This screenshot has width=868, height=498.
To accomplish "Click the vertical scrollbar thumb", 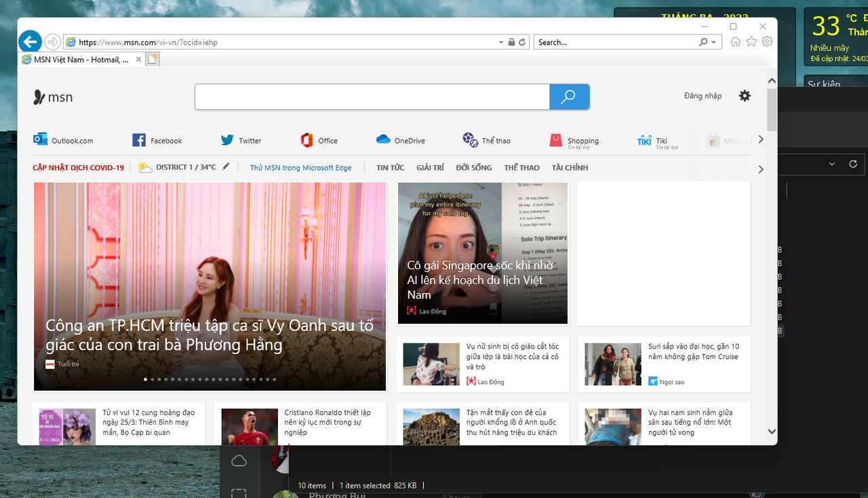I will point(772,109).
